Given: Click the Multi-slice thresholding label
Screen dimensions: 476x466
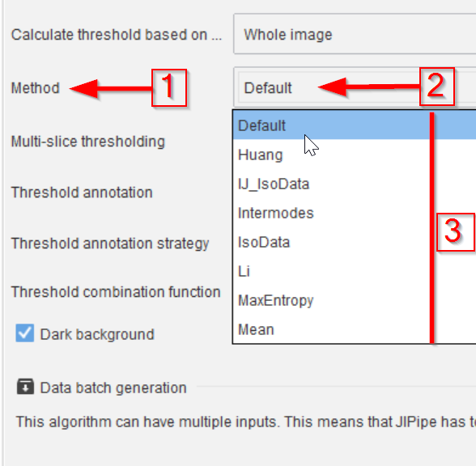Looking at the screenshot, I should [x=88, y=142].
